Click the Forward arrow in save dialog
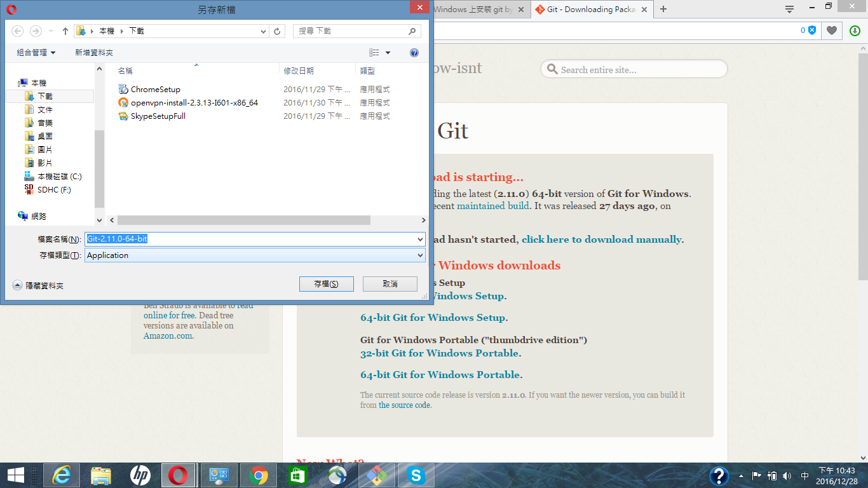 36,30
